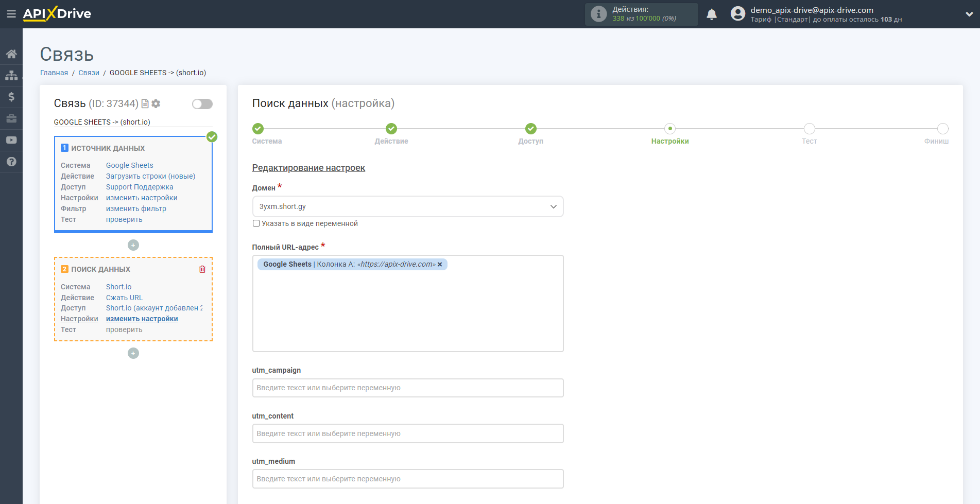Click demo_apix-drive account email
Screen dimensions: 980x504
point(812,10)
